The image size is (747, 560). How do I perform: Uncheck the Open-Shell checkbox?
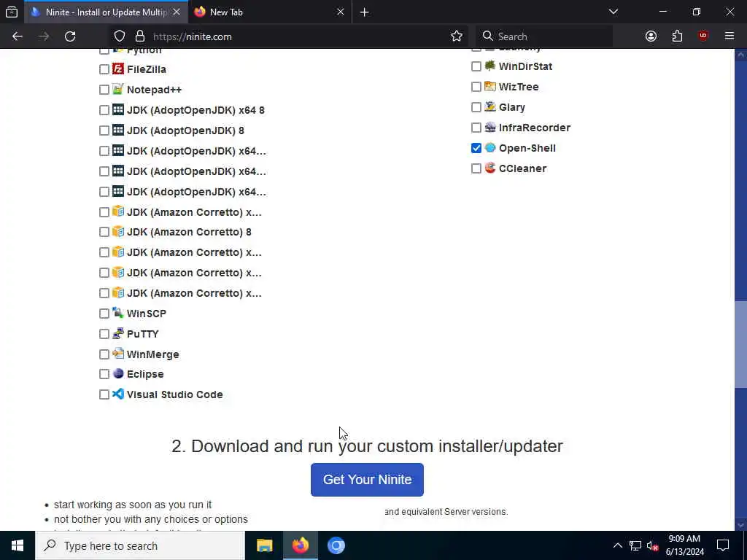pos(476,148)
